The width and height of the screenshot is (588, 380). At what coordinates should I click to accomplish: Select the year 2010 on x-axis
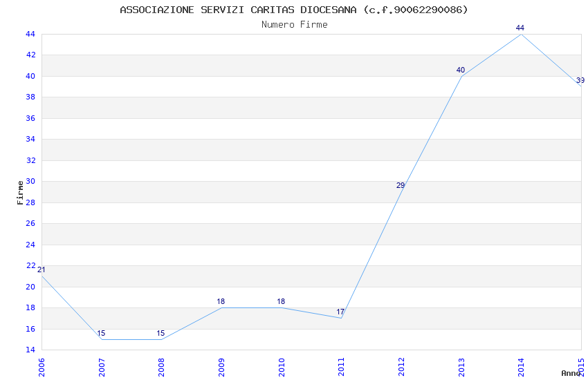[282, 368]
